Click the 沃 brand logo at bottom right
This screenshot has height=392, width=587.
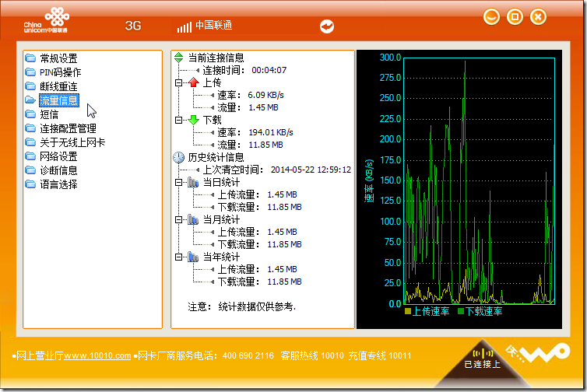click(538, 353)
